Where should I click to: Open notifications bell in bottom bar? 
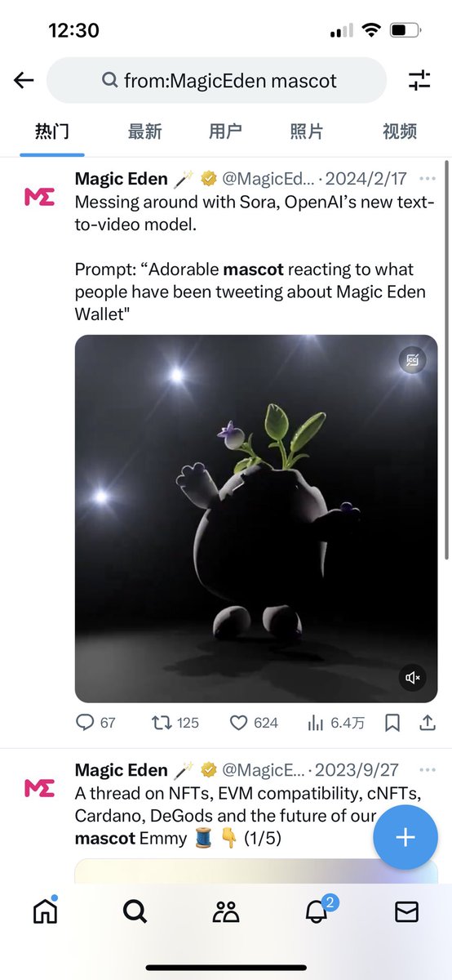(317, 911)
